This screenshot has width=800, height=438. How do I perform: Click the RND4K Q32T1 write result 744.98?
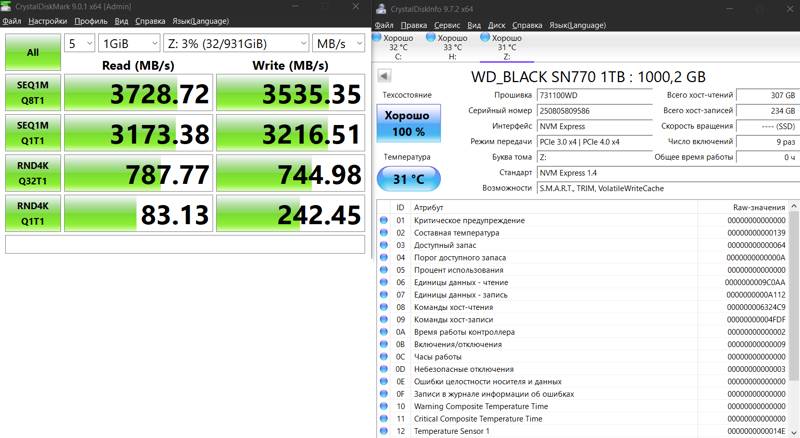pyautogui.click(x=290, y=173)
